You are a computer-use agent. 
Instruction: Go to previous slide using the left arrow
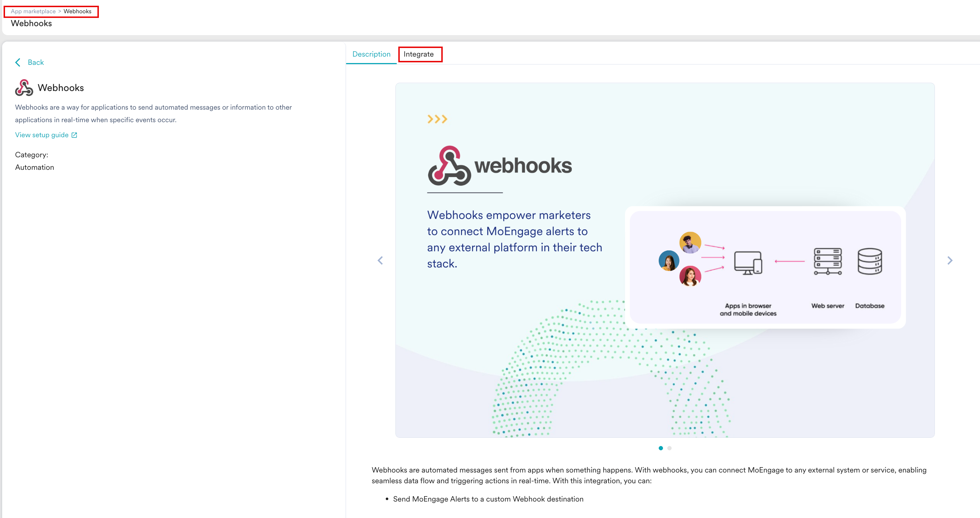(380, 260)
